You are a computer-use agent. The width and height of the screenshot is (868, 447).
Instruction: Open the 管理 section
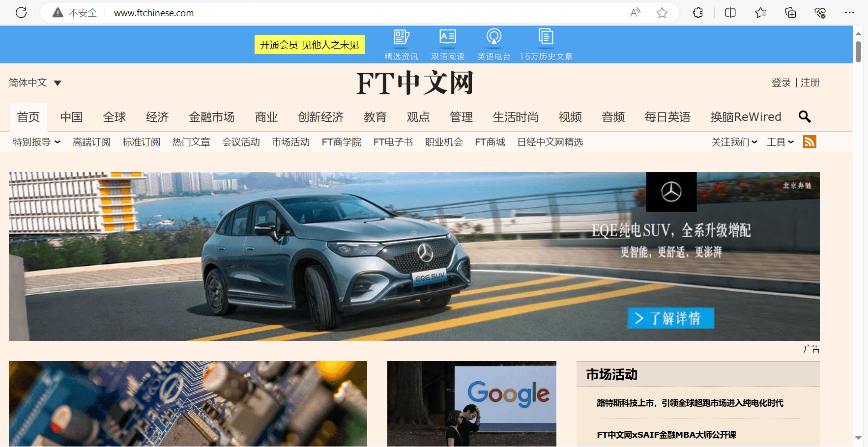[x=461, y=117]
